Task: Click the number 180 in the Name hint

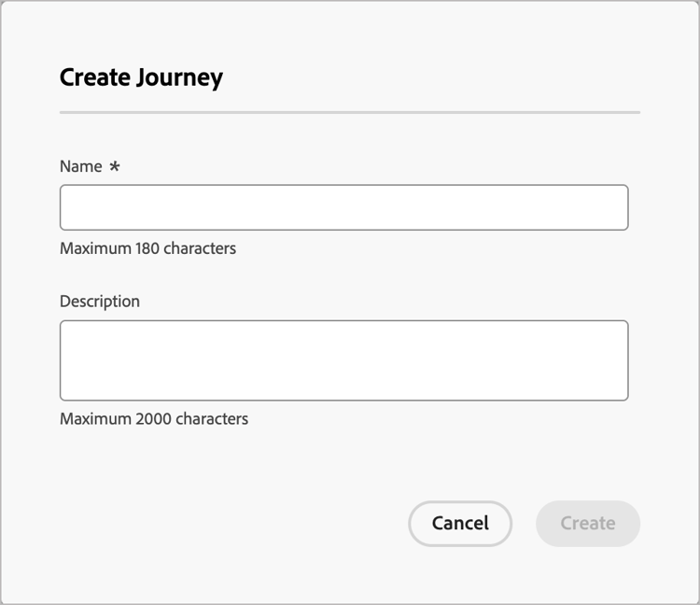Action: [147, 248]
